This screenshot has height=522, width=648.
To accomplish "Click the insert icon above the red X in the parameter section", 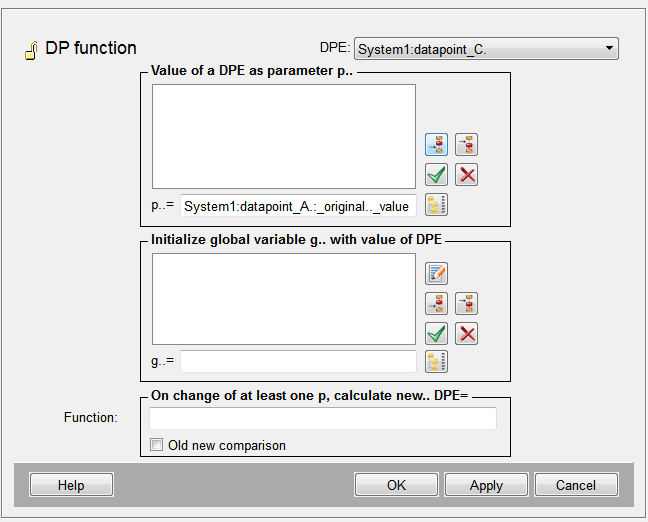I will (x=466, y=145).
